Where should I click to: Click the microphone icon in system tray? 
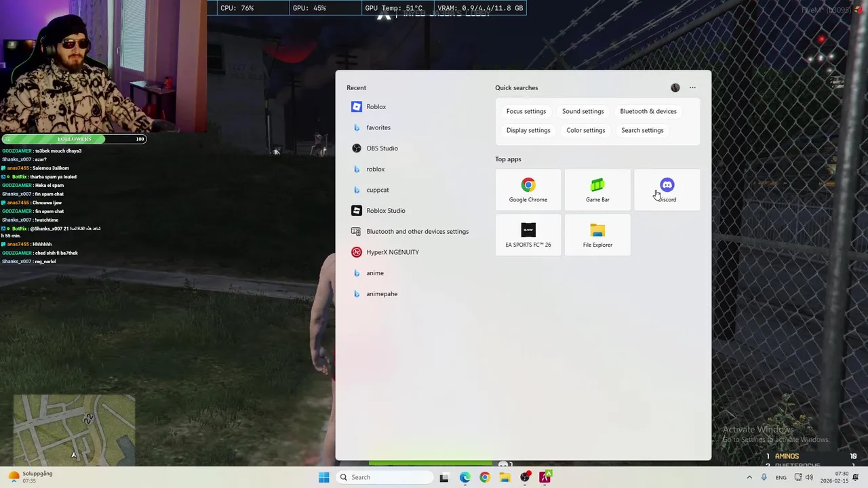point(764,477)
